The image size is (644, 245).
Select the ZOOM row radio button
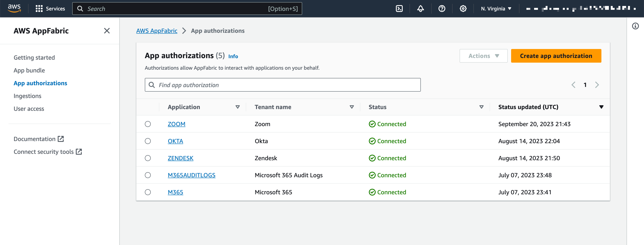[x=148, y=124]
